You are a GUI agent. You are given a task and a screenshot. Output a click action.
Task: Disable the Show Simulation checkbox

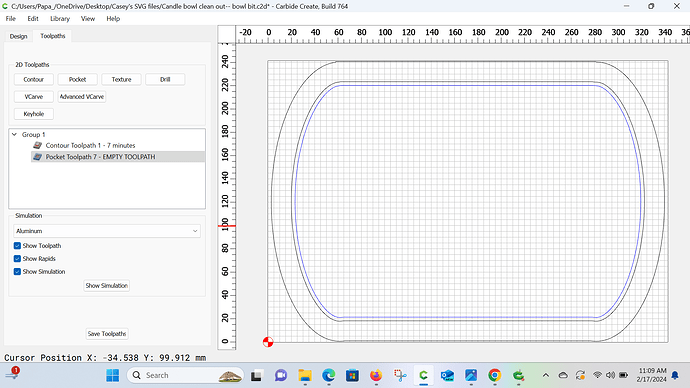(x=17, y=271)
